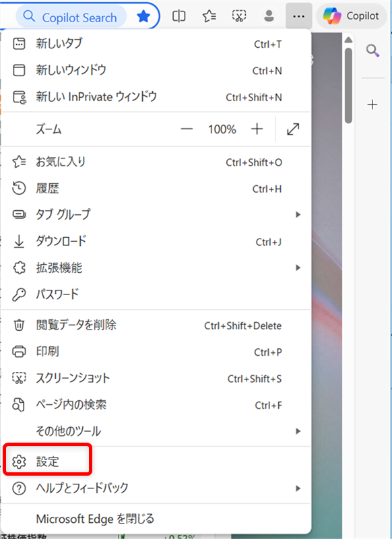Click the blue favorite star in address bar

click(143, 16)
